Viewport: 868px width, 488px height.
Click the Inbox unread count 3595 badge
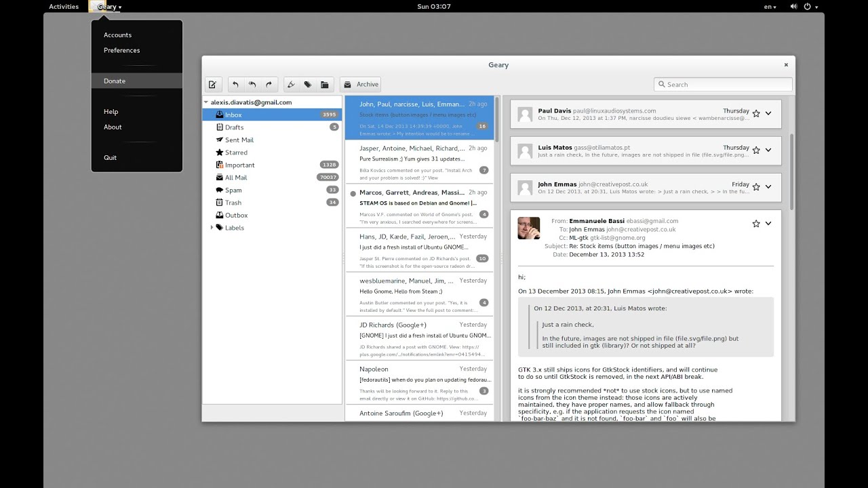click(x=330, y=115)
